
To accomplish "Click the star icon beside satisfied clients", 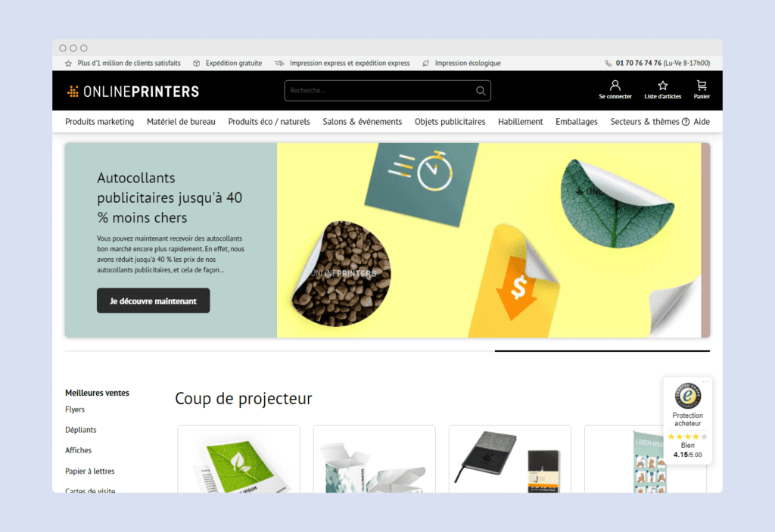I will [68, 64].
